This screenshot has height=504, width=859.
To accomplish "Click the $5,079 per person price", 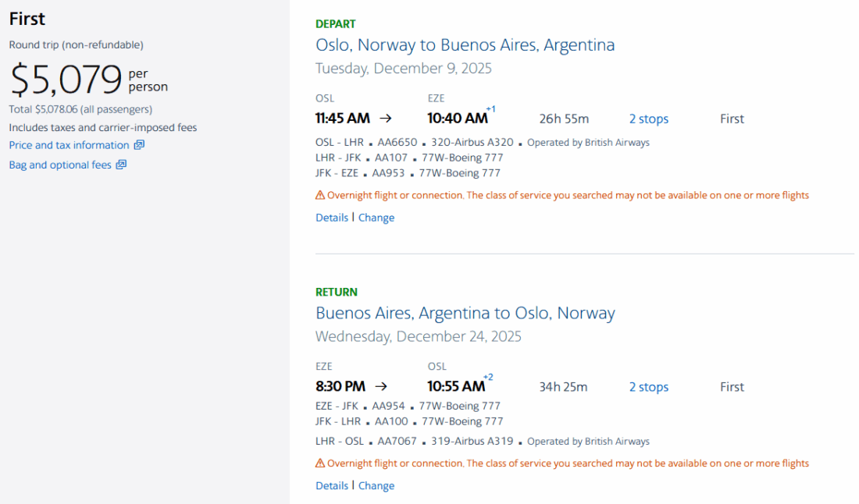I will (x=66, y=80).
